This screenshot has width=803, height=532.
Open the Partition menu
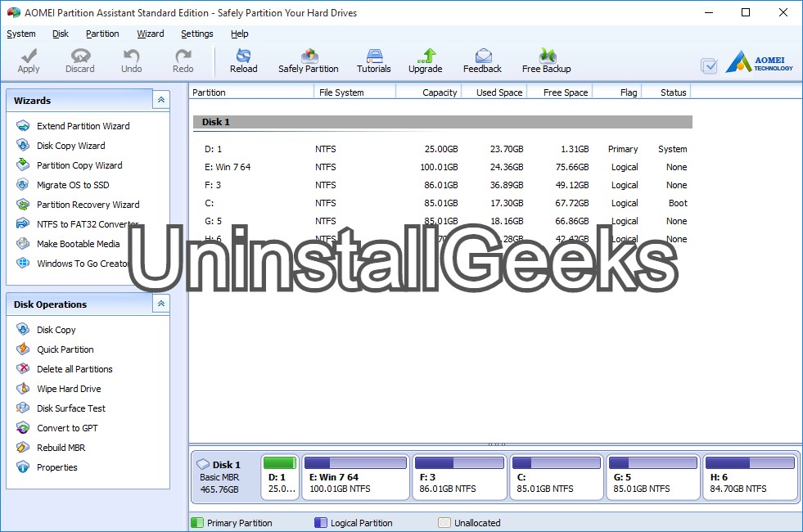point(102,34)
